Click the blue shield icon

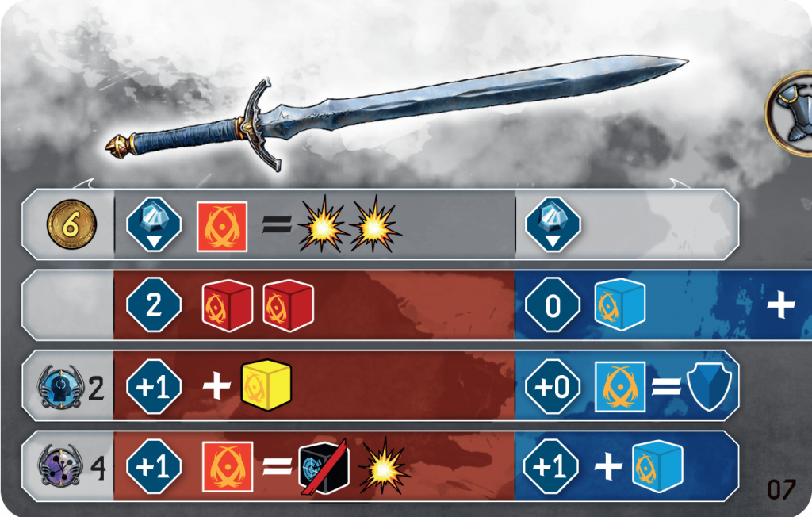click(709, 386)
